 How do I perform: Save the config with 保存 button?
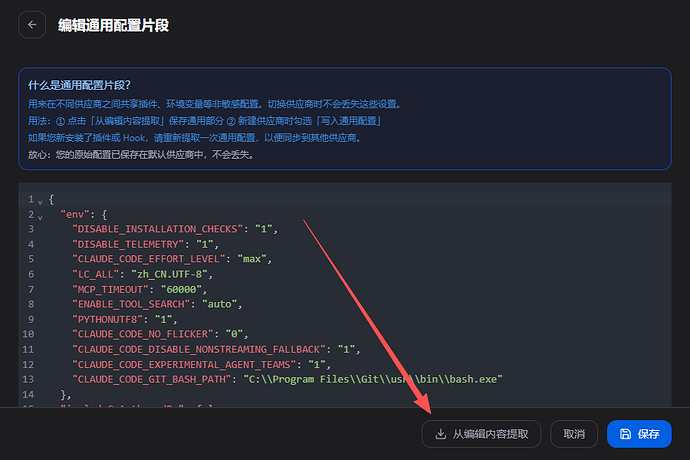coord(639,434)
